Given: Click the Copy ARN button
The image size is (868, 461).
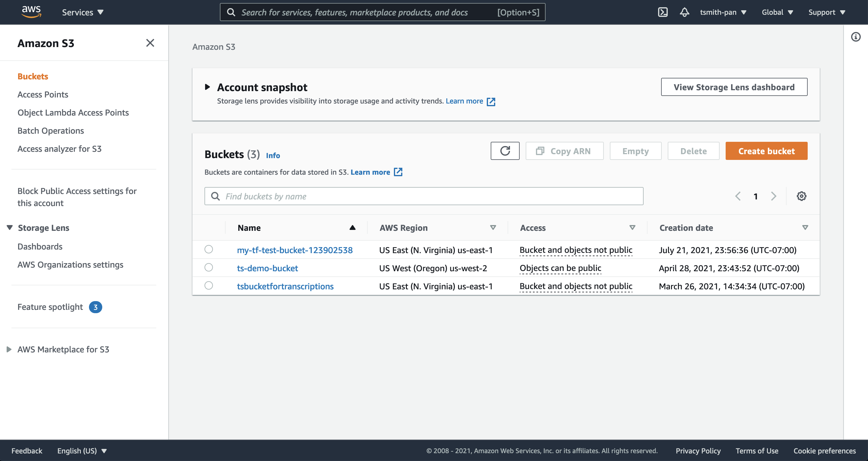Looking at the screenshot, I should [x=564, y=151].
